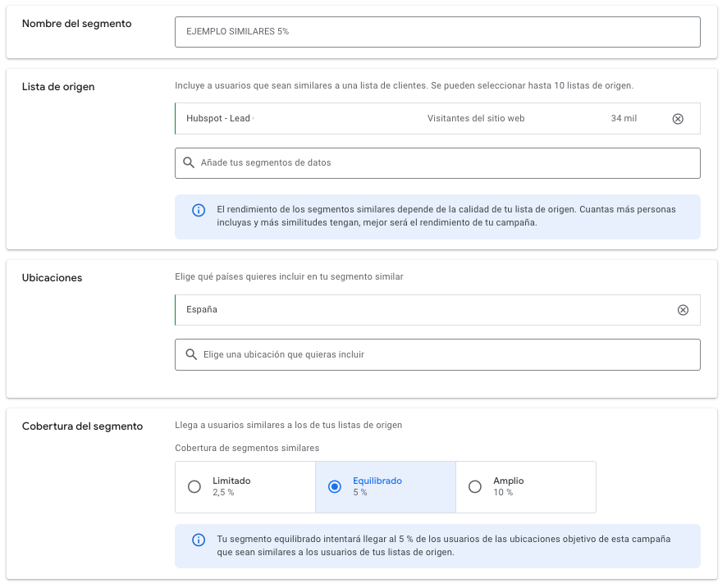Click the info icon in source list notice

198,210
